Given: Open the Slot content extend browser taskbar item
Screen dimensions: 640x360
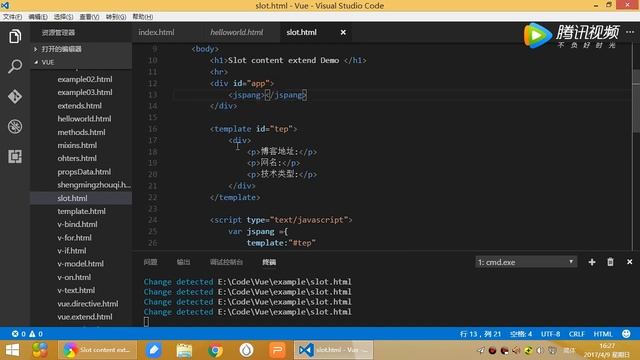Looking at the screenshot, I should pos(97,350).
